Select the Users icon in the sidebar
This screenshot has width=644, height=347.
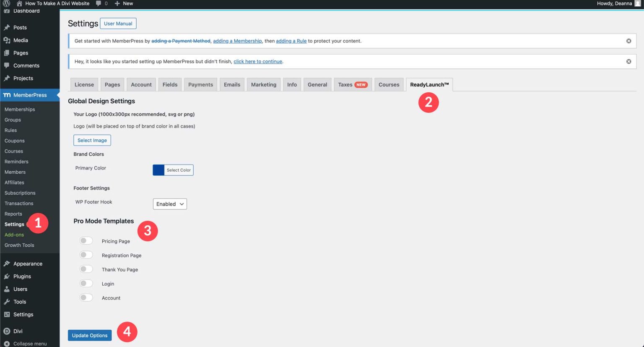click(x=7, y=289)
